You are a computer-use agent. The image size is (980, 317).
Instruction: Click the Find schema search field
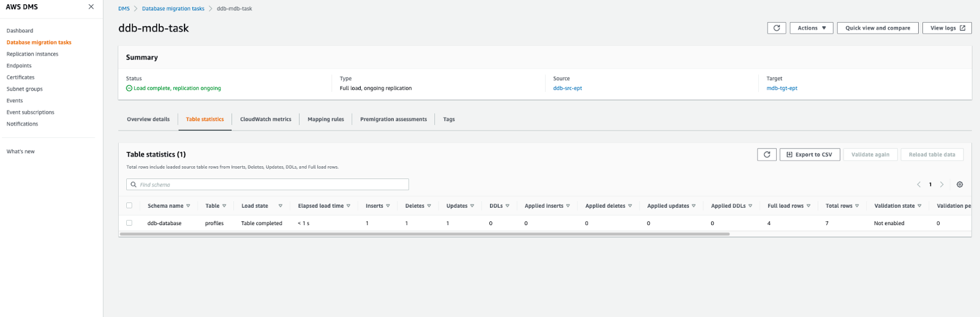point(268,185)
